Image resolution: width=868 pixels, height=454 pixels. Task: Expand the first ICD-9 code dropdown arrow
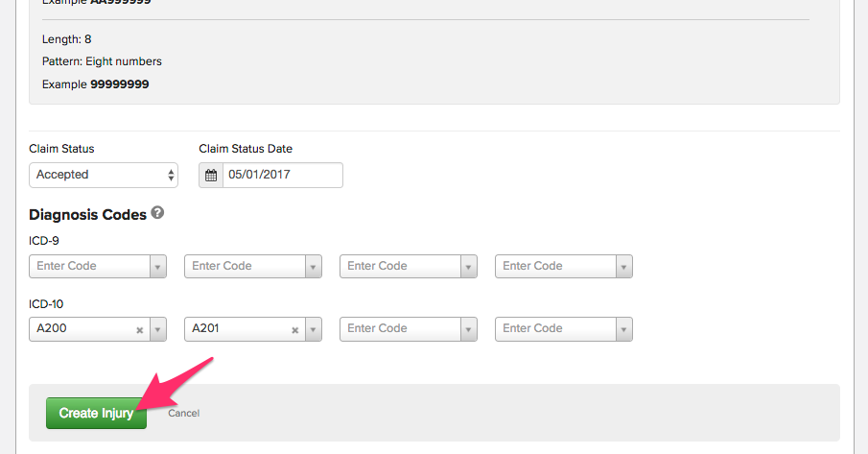(x=157, y=267)
